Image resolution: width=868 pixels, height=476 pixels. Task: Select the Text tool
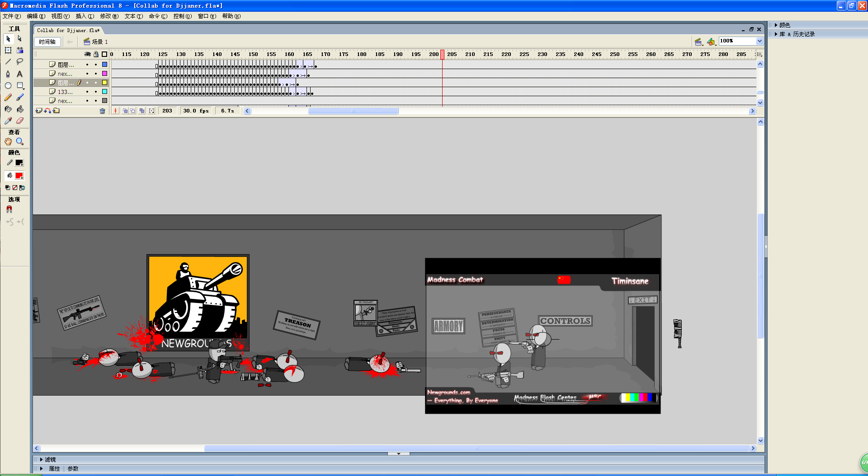(19, 74)
